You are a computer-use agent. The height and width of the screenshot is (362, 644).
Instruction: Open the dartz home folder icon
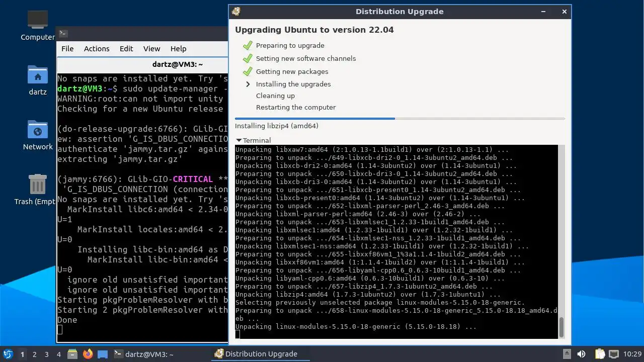38,80
